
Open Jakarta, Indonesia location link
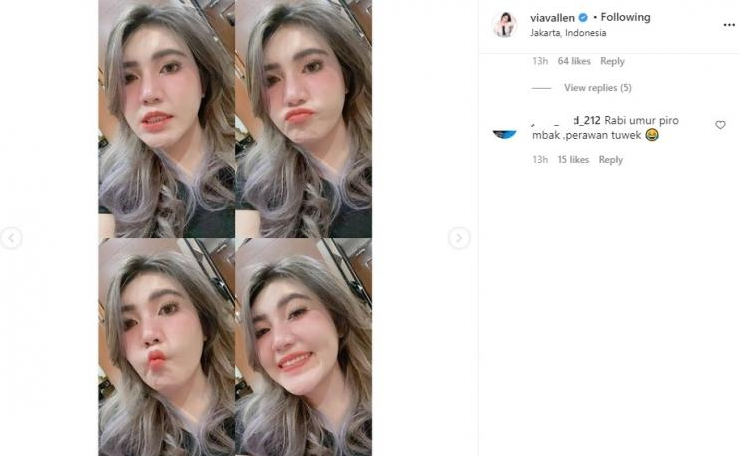568,33
